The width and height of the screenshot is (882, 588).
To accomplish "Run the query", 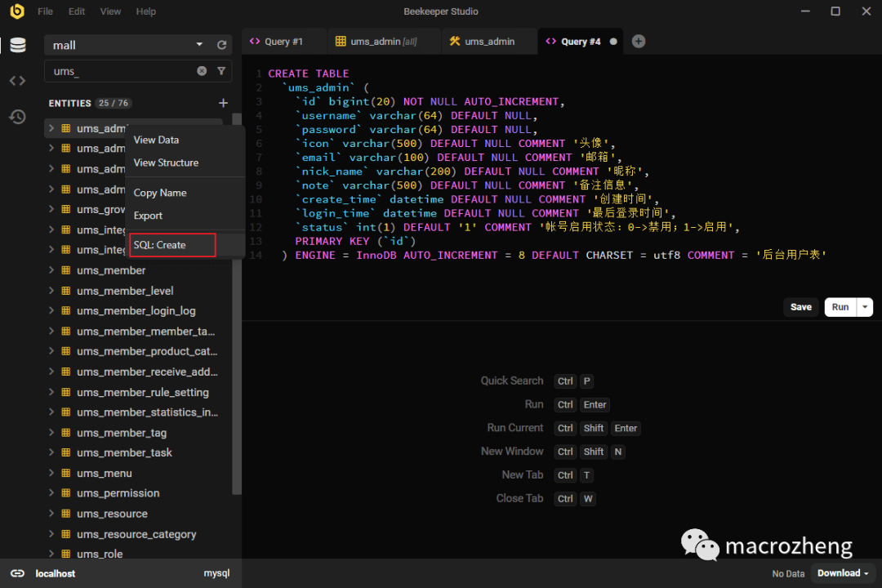I will 840,307.
